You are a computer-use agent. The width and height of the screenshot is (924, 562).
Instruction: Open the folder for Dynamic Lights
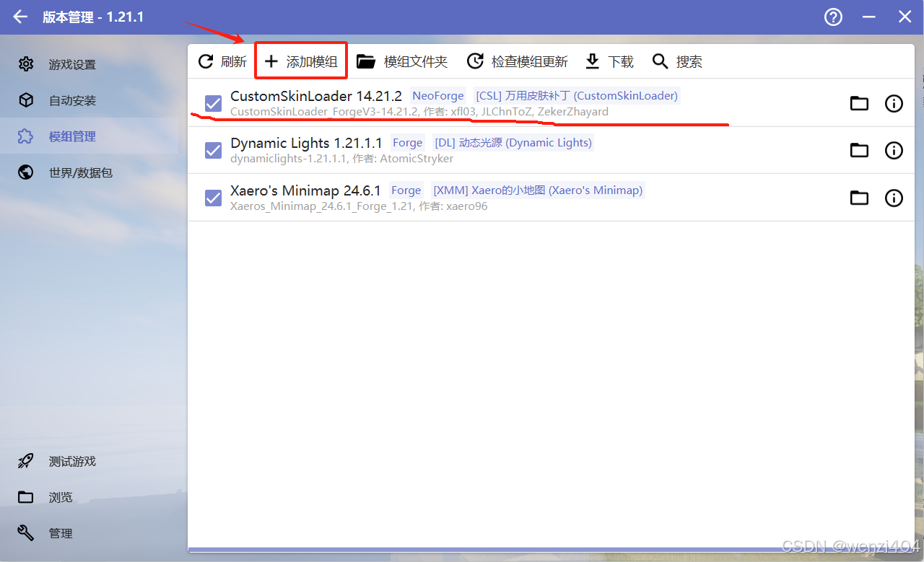click(x=859, y=150)
